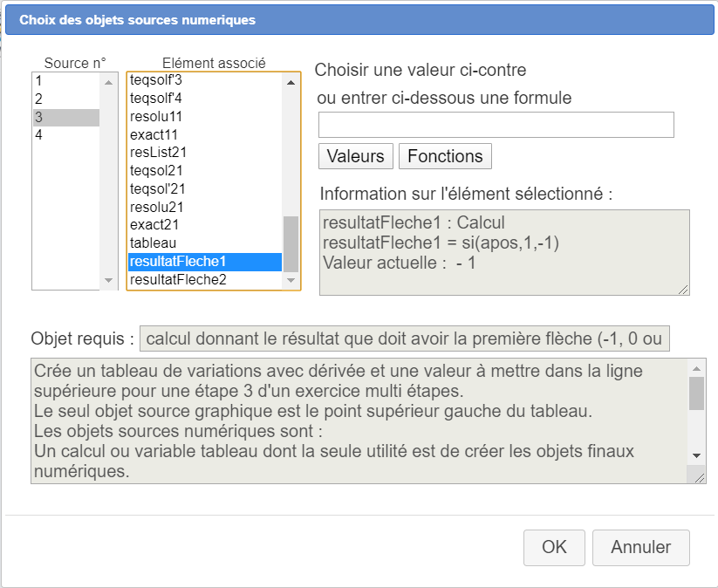Select resolu11 element in the list
The image size is (718, 588).
[204, 116]
